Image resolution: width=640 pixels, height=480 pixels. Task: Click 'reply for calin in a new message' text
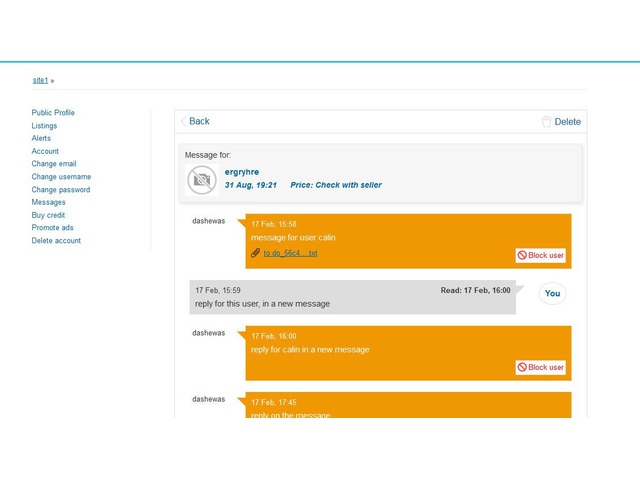point(310,350)
